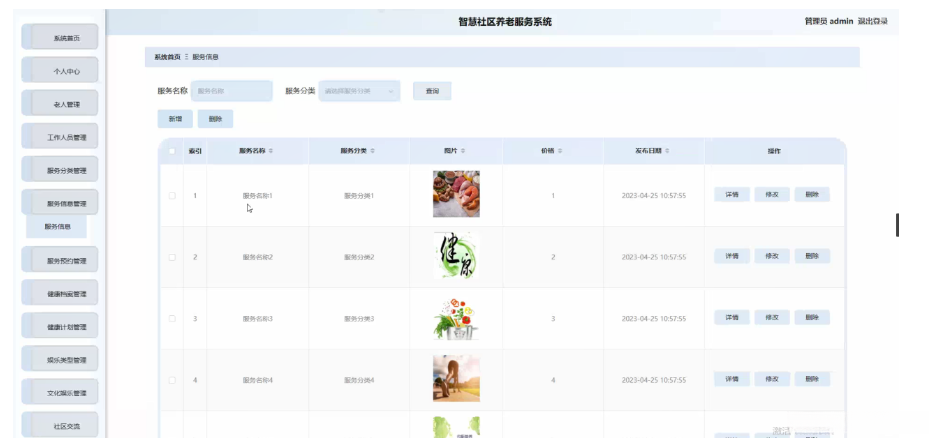Image resolution: width=942 pixels, height=442 pixels.
Task: Click 删除 for 服务名称1 row
Action: (812, 195)
